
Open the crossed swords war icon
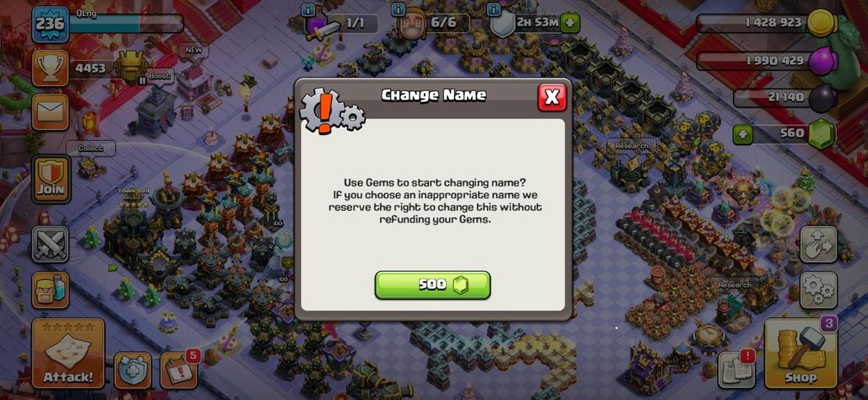pyautogui.click(x=51, y=244)
